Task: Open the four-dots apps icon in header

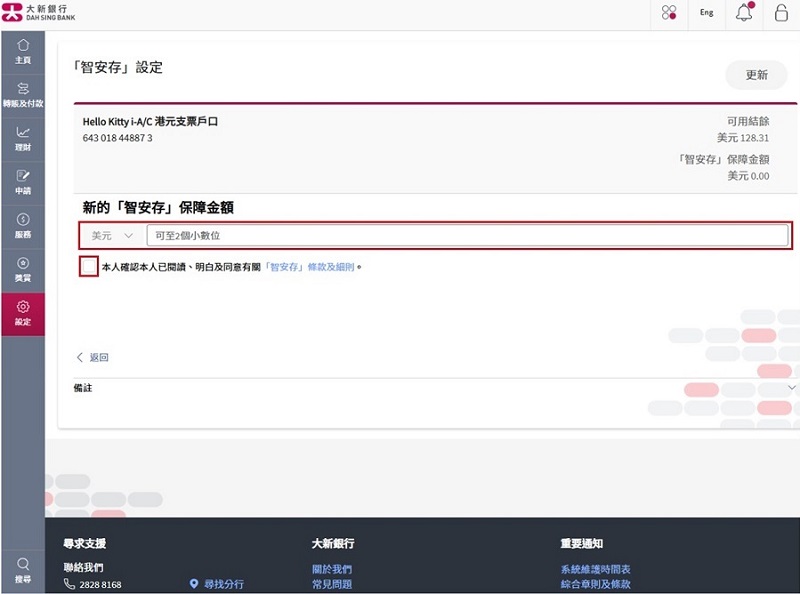Action: [x=669, y=14]
